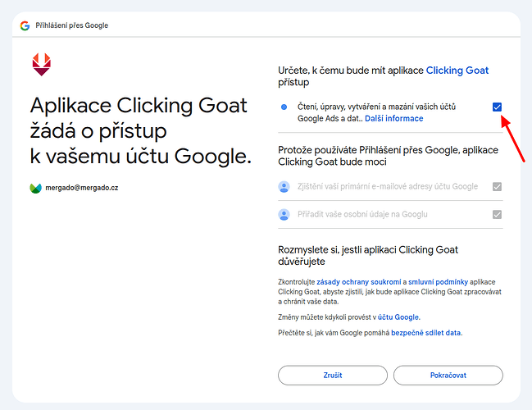Image resolution: width=532 pixels, height=410 pixels.
Task: Open the 'Další informace' link
Action: tap(394, 118)
